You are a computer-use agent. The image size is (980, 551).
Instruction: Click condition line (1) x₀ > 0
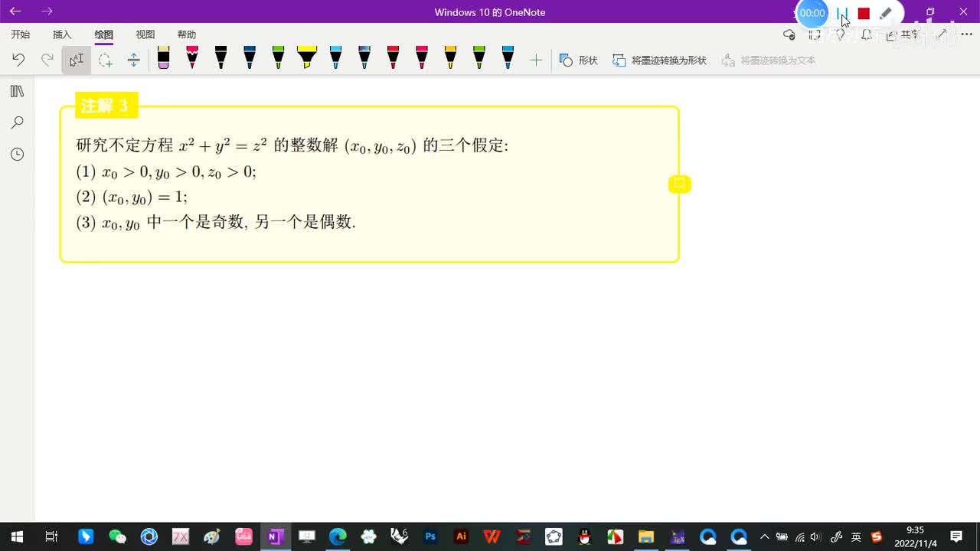[166, 172]
